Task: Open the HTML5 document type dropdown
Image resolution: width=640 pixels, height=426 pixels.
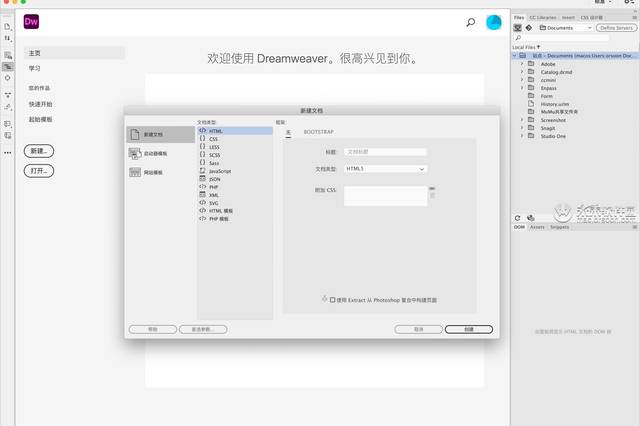Action: [x=385, y=169]
